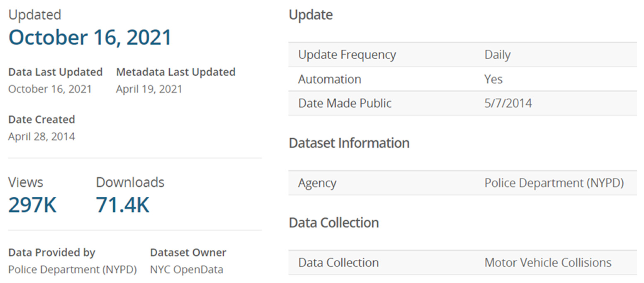The width and height of the screenshot is (644, 283).
Task: Open the Motor Vehicle Collisions collection value
Action: tap(548, 263)
